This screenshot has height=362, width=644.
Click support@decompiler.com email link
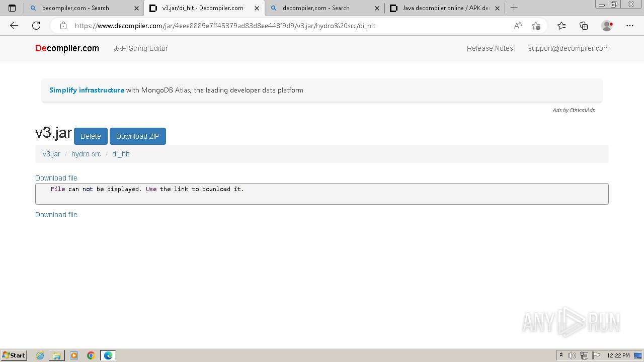pos(568,48)
